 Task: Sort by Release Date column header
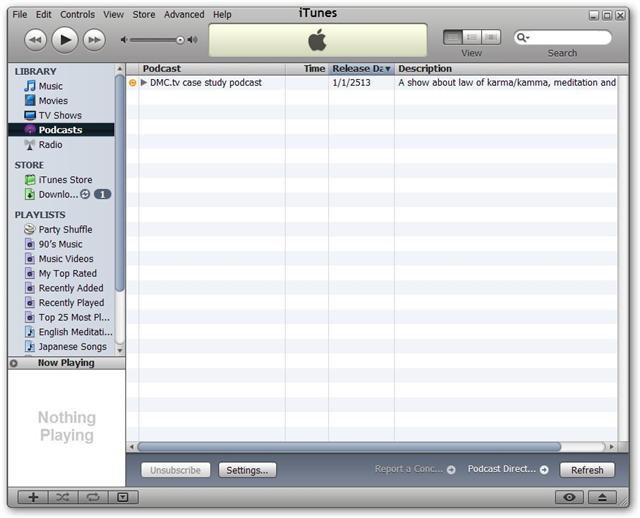[360, 69]
